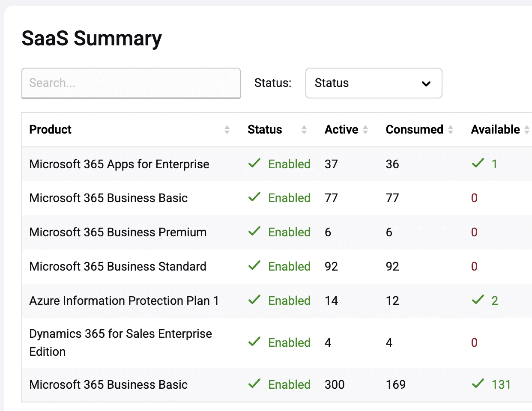Click available checkmark in Azure Information Protection row
Image resolution: width=532 pixels, height=411 pixels.
pyautogui.click(x=478, y=300)
